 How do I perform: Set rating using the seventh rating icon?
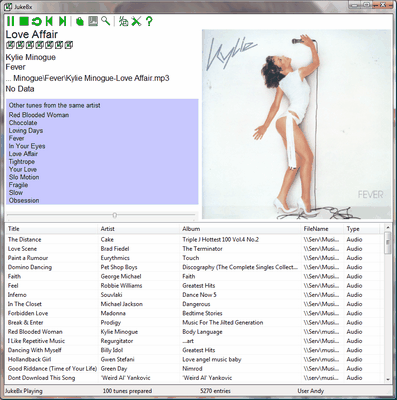(x=69, y=45)
